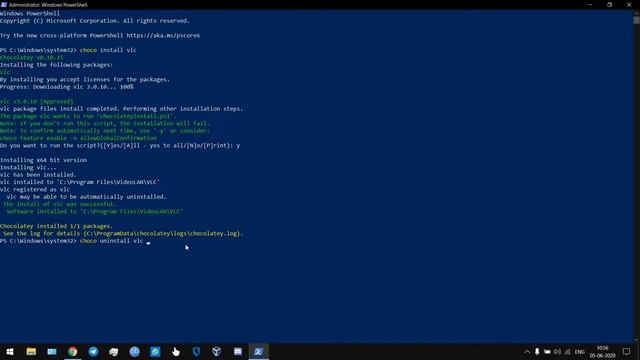640x360 pixels.
Task: Open the network status tray icon
Action: pos(567,351)
